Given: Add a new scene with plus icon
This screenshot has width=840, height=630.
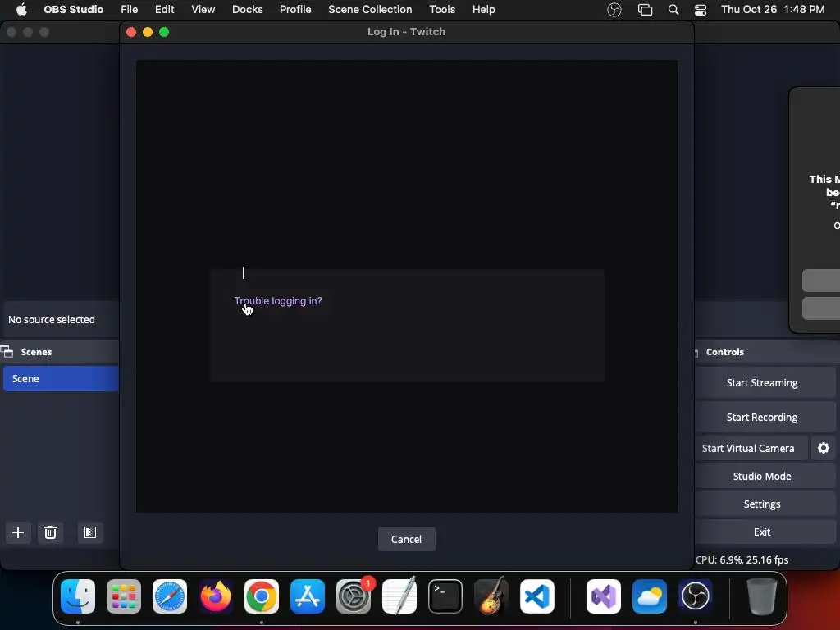Looking at the screenshot, I should pyautogui.click(x=18, y=532).
